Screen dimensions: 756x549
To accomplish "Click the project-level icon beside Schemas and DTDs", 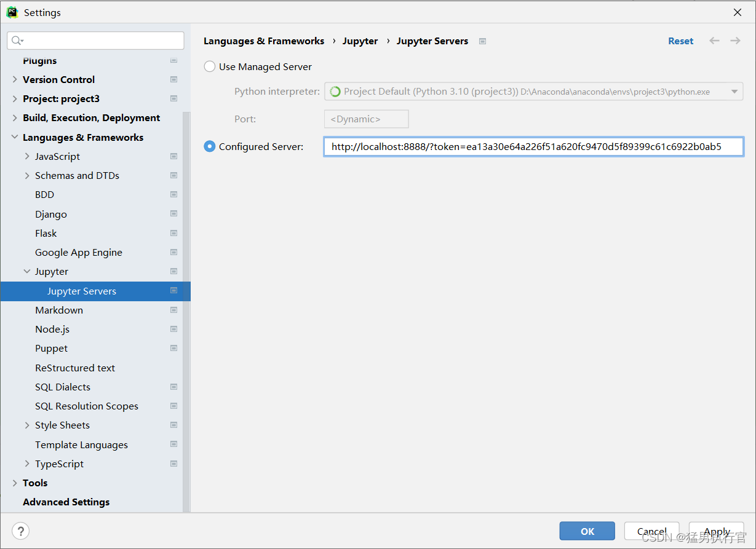I will pos(173,175).
